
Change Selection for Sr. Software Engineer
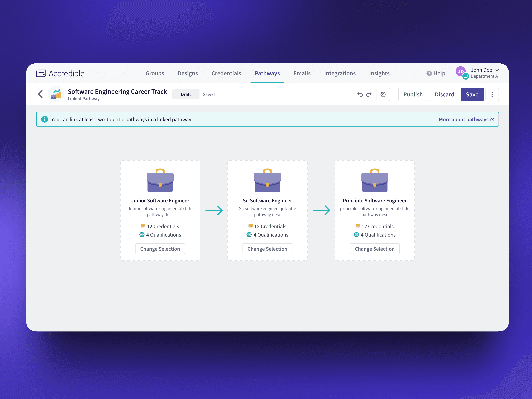267,249
